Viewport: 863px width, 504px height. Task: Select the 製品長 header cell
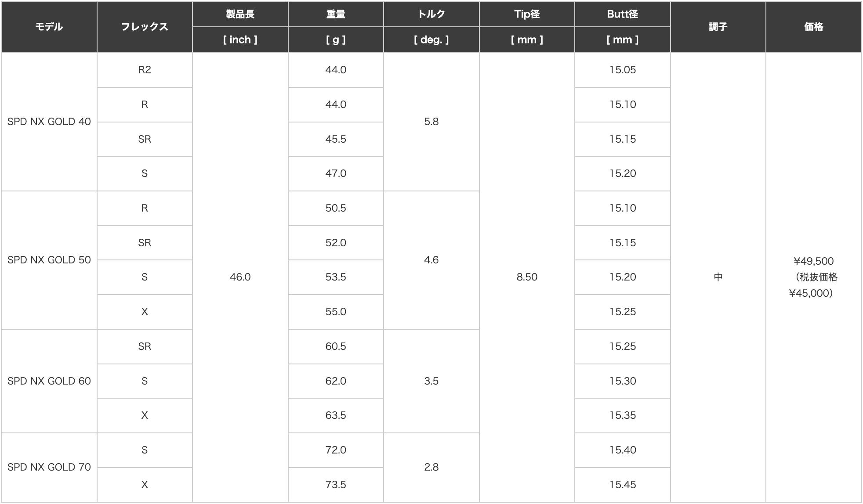pos(240,14)
